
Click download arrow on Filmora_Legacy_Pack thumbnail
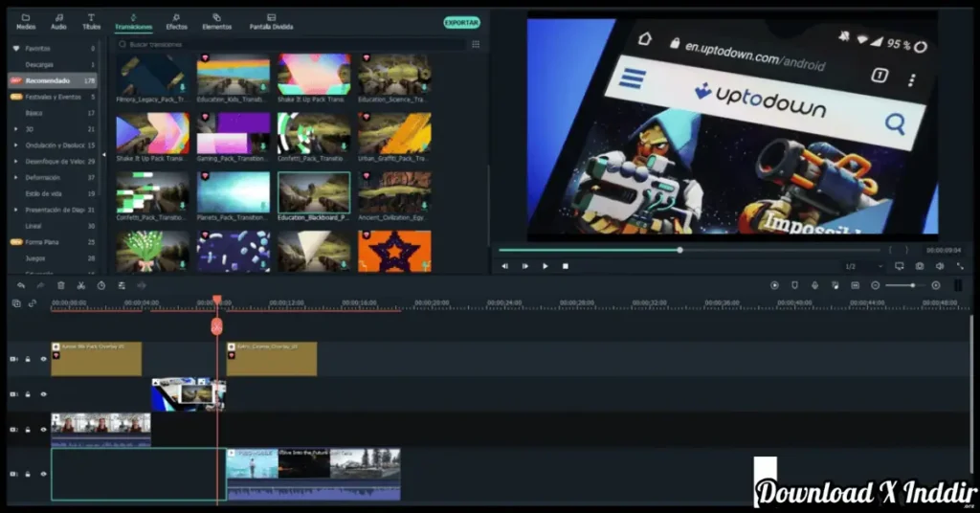point(183,88)
